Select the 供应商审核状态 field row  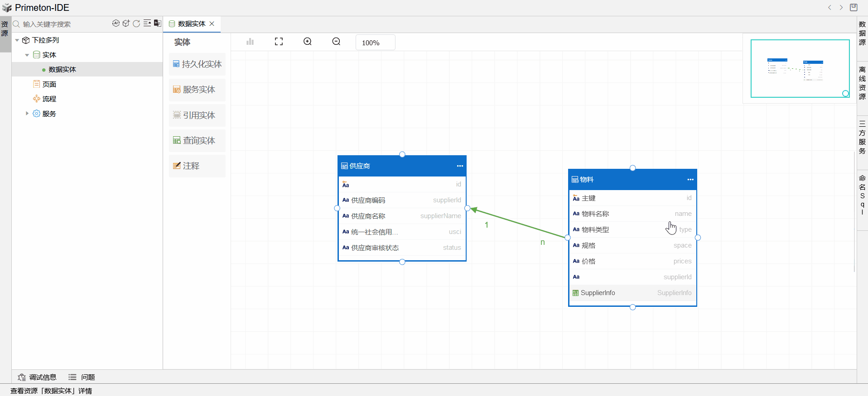(x=402, y=248)
